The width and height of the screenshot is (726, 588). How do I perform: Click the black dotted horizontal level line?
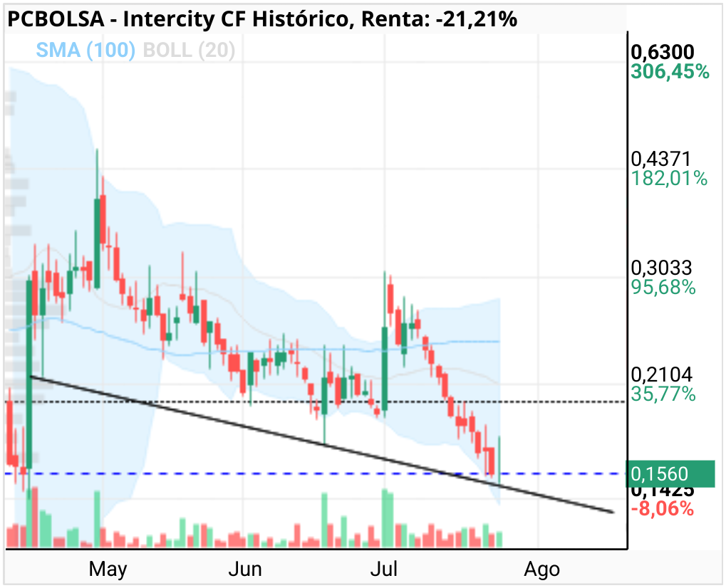[315, 401]
